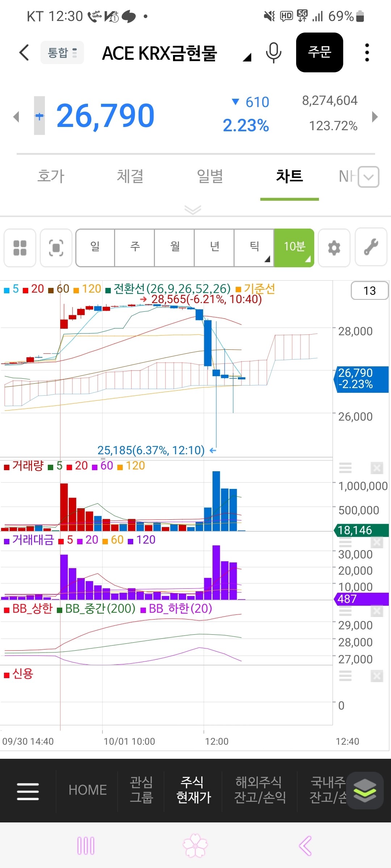The image size is (391, 868).
Task: Tap the 13 count box on chart
Action: tap(369, 290)
